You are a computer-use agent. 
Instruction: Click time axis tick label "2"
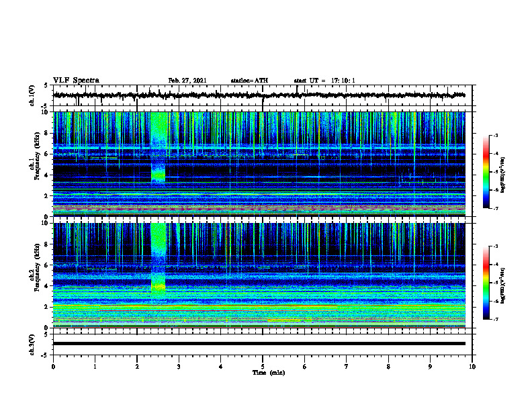[x=137, y=367]
